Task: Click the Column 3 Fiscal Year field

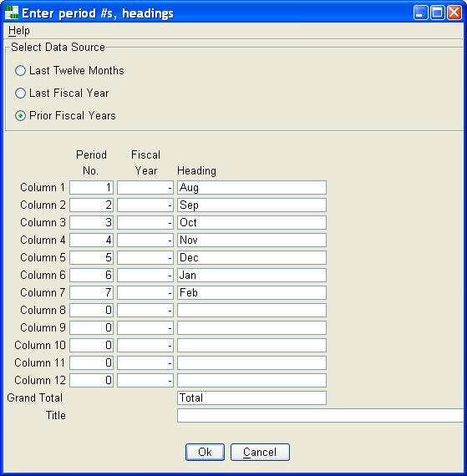Action: point(145,222)
